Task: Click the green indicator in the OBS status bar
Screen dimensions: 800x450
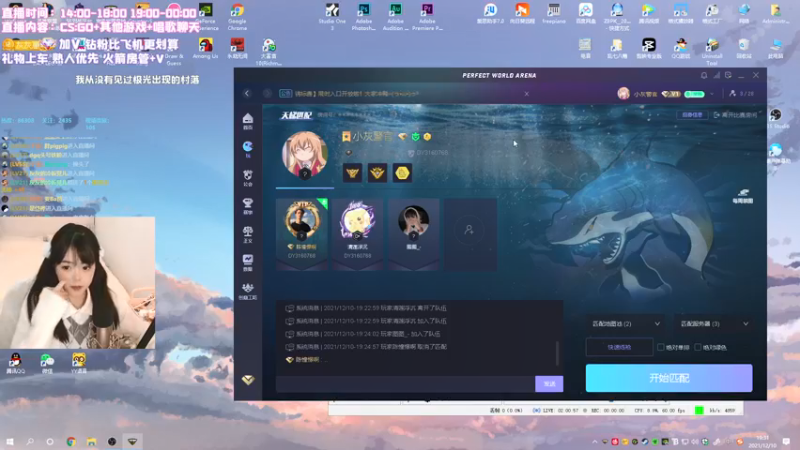Action: [699, 410]
